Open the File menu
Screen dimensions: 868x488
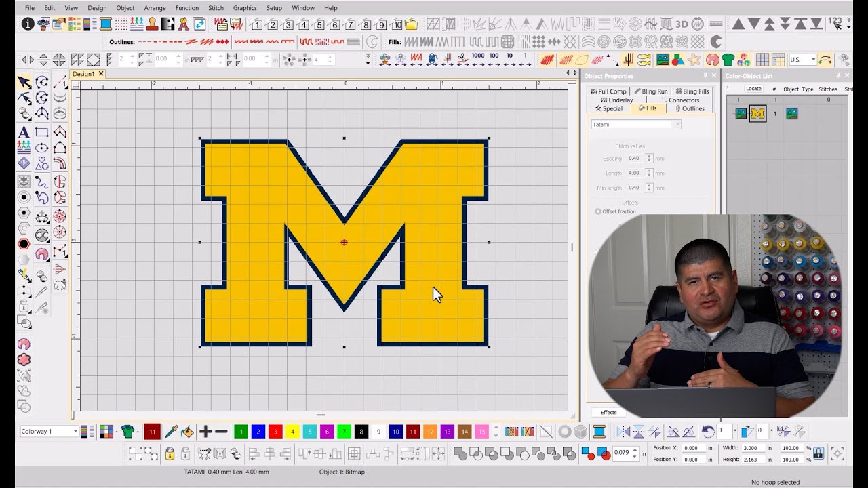coord(29,8)
